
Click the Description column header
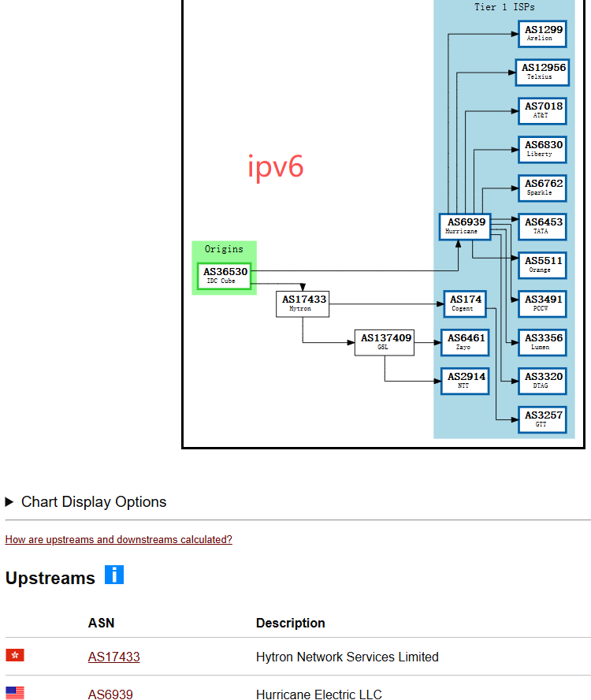coord(291,623)
